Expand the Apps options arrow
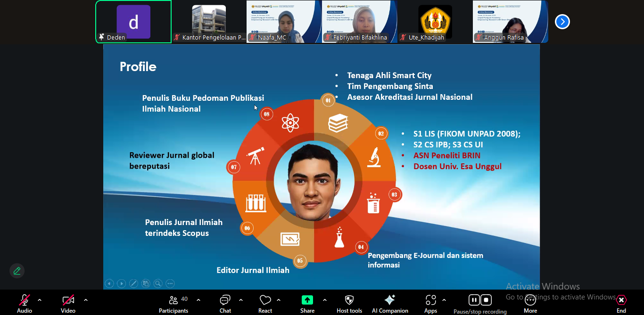 click(444, 300)
